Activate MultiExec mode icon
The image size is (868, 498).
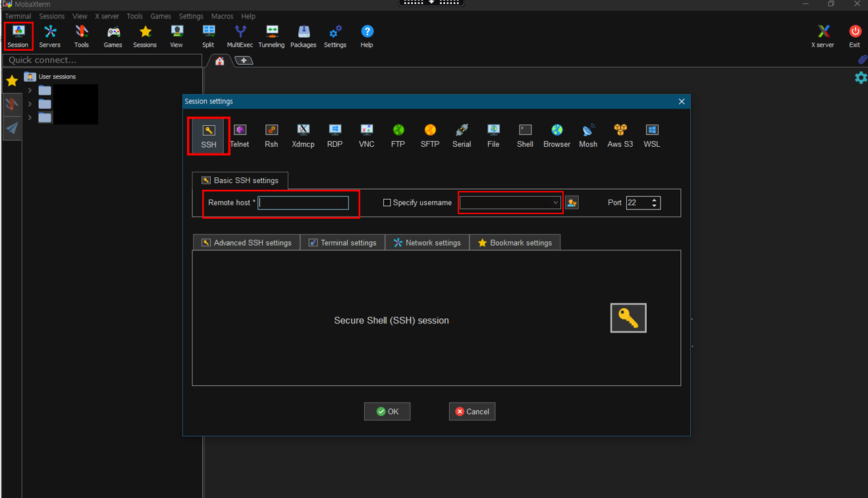(x=240, y=36)
